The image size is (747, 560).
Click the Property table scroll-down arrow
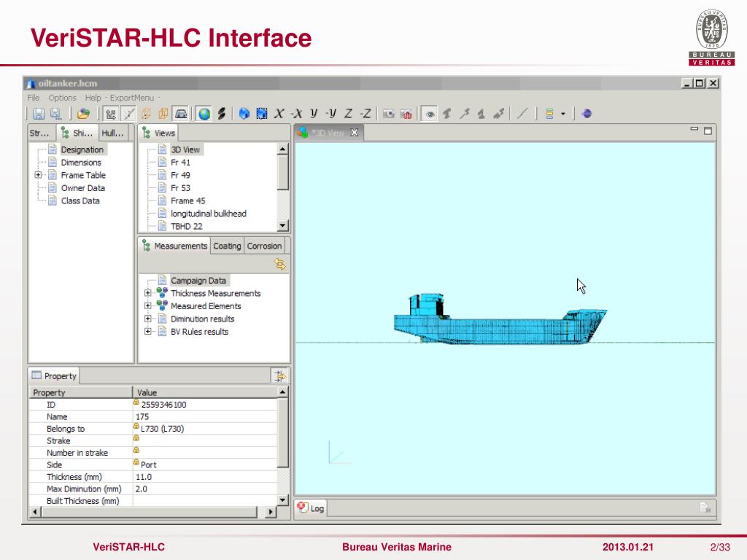(x=282, y=499)
